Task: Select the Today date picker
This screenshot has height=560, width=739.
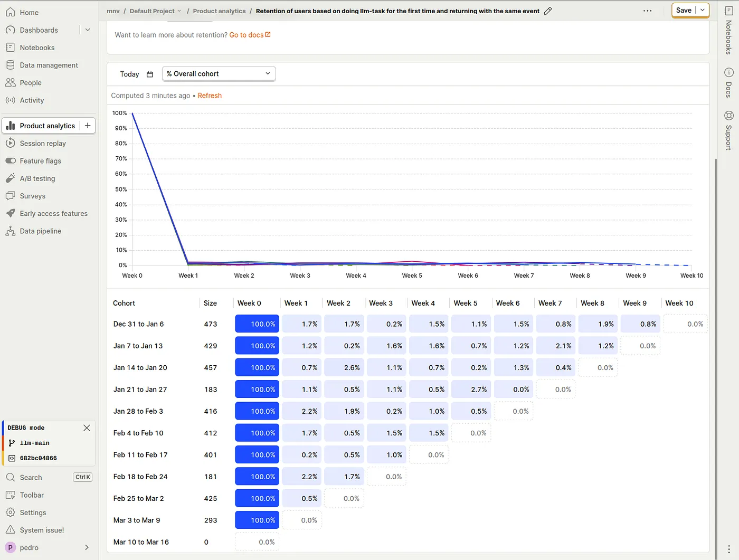Action: [136, 74]
